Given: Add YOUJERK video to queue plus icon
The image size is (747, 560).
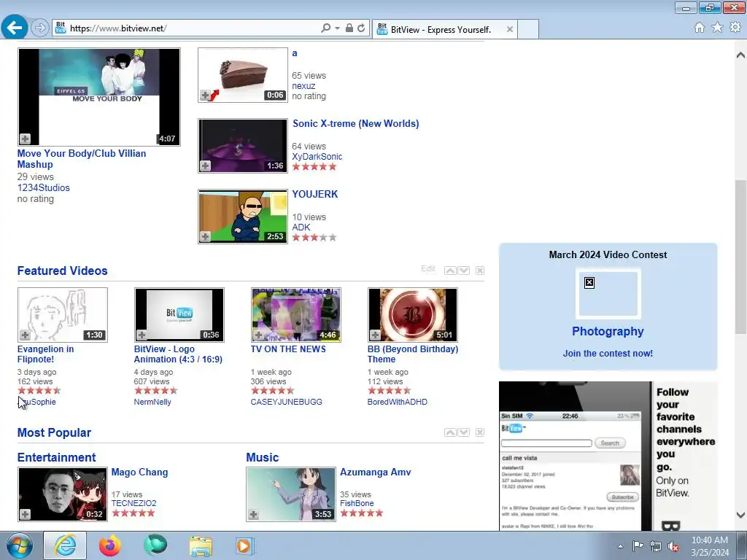Looking at the screenshot, I should click(x=205, y=236).
